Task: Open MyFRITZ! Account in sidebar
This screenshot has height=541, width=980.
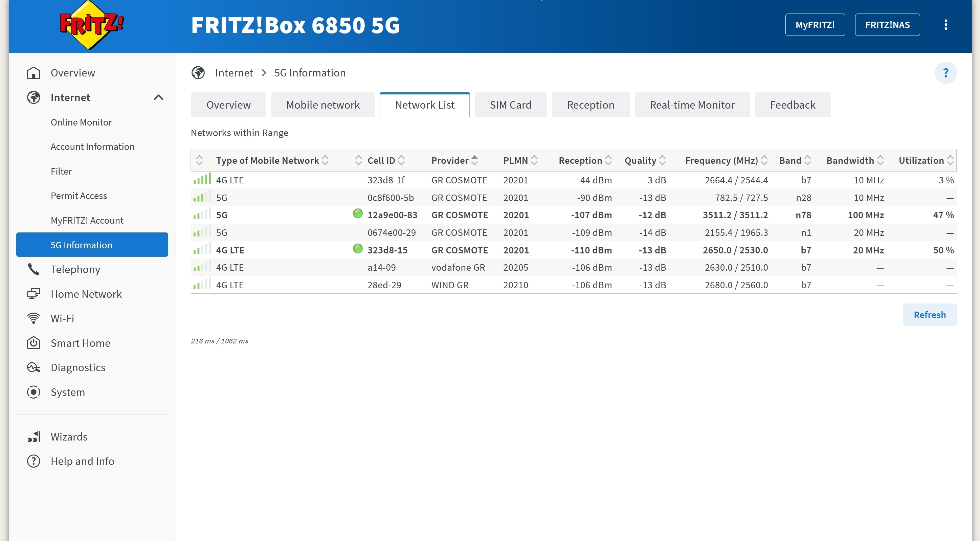Action: pyautogui.click(x=87, y=220)
